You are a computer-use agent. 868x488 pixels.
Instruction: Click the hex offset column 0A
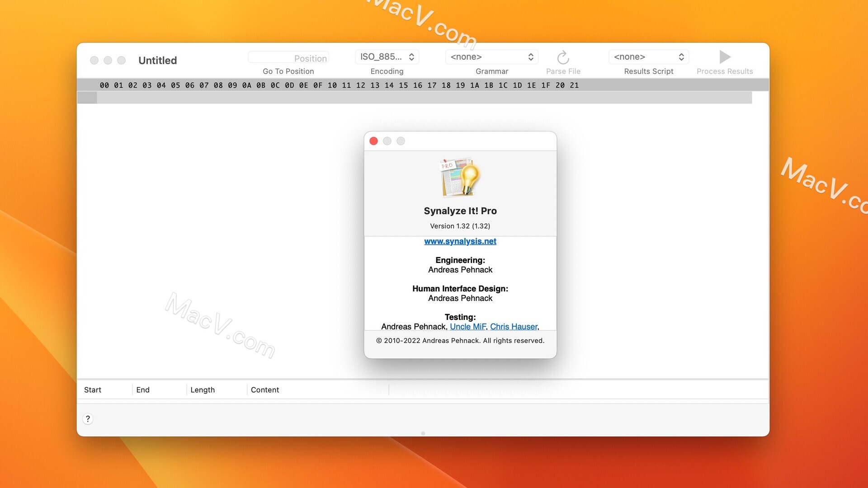click(x=247, y=85)
